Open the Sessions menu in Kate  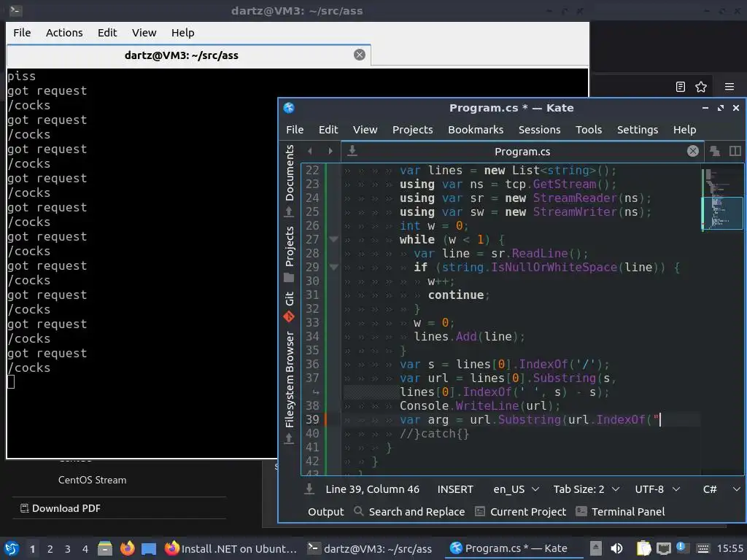[x=539, y=130]
